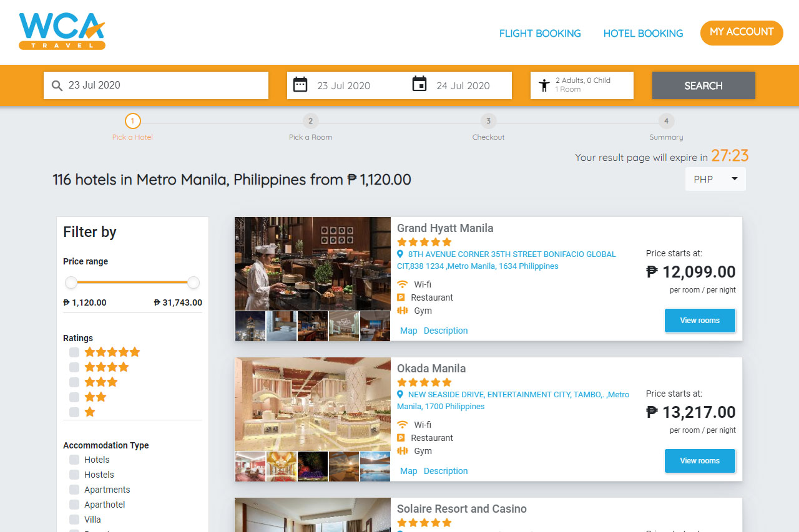Image resolution: width=799 pixels, height=532 pixels.
Task: Click the minimum price slider handle
Action: [71, 283]
